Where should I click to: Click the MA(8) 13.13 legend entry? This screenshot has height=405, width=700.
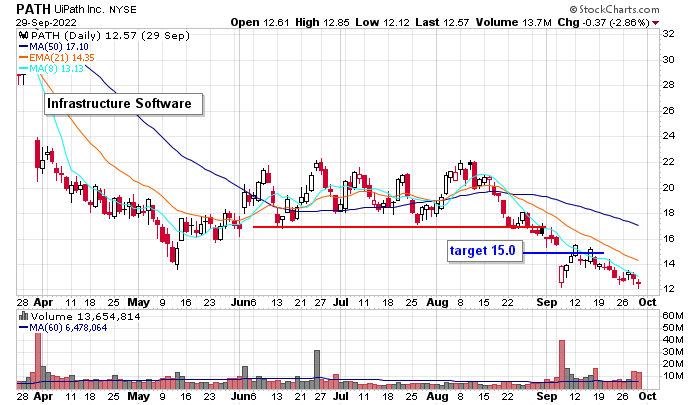51,69
